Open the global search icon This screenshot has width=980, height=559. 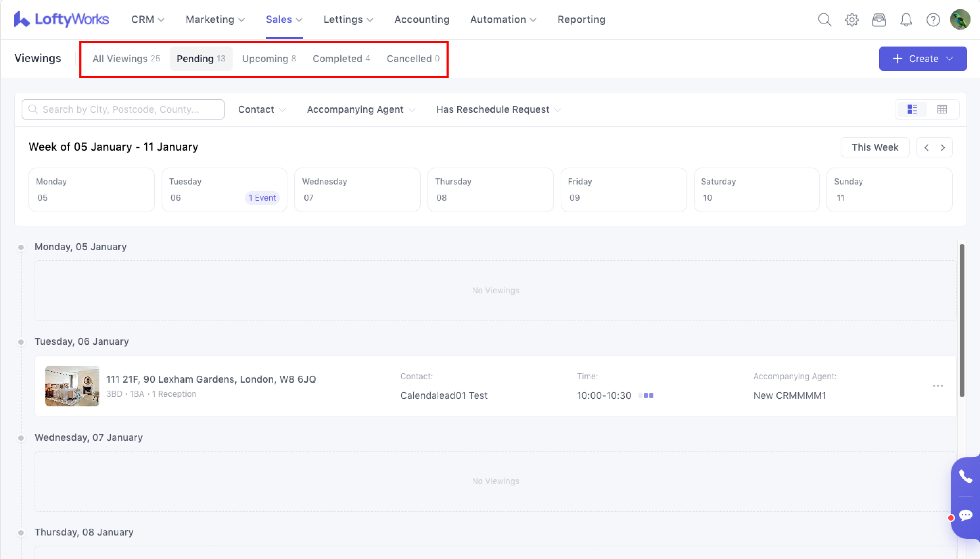click(824, 20)
